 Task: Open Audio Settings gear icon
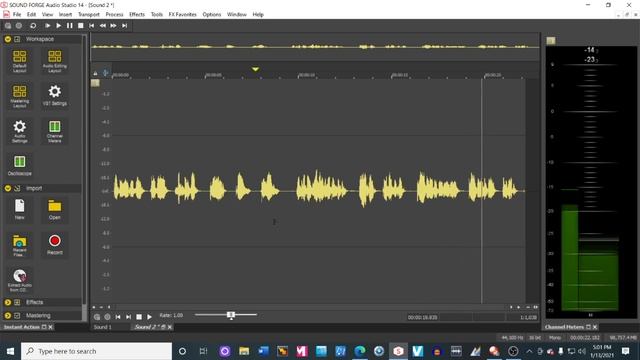click(x=20, y=131)
